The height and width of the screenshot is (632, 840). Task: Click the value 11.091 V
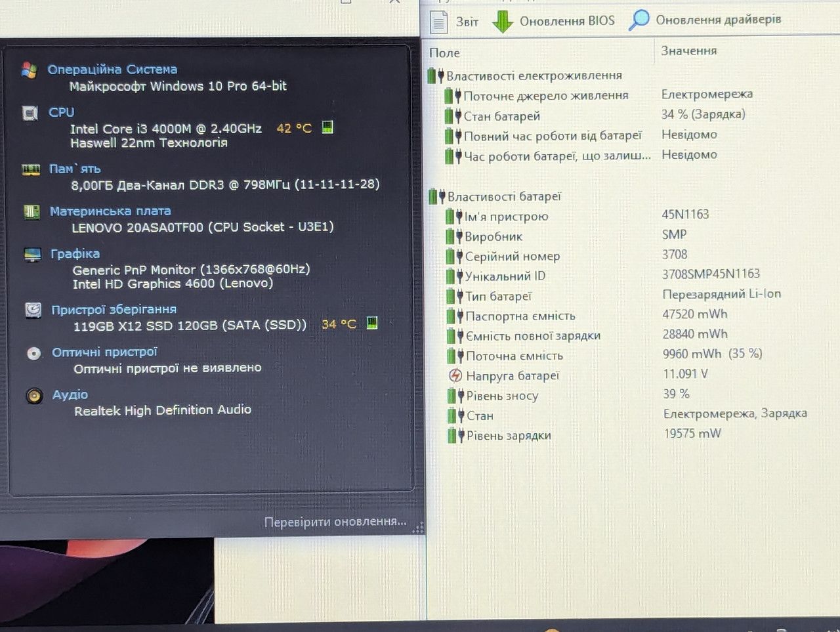(x=686, y=374)
